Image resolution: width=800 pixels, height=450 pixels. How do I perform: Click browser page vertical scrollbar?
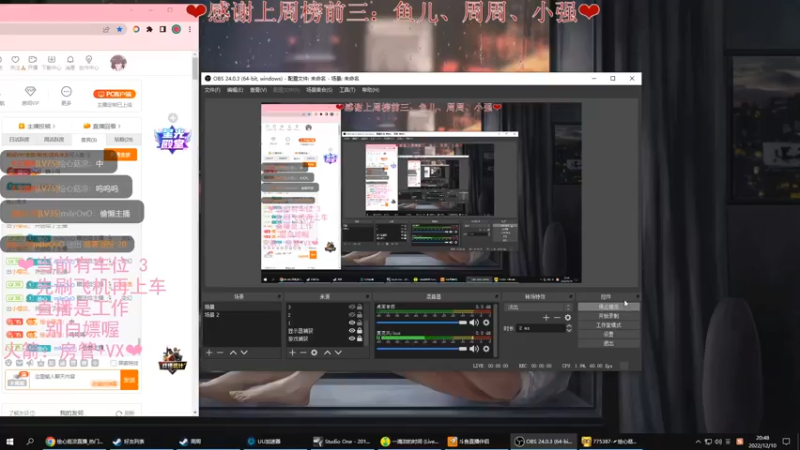click(194, 68)
